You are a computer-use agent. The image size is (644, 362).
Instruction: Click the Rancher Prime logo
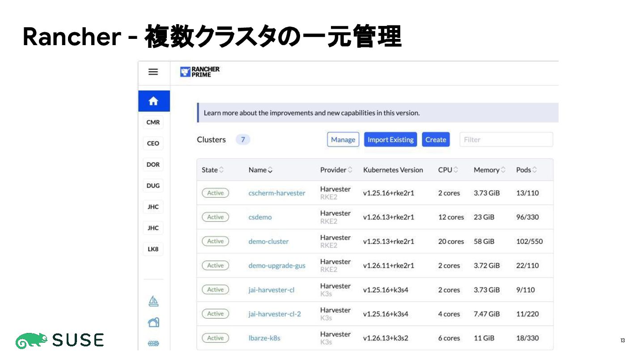(x=200, y=72)
